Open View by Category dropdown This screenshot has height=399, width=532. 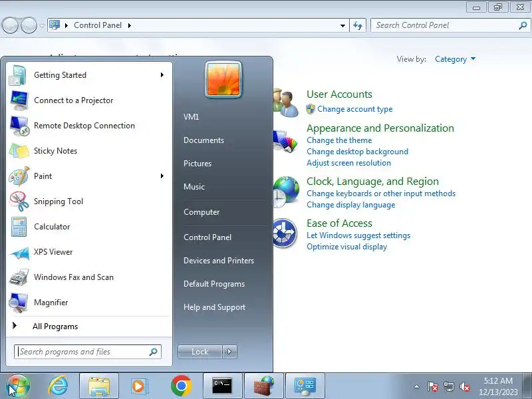[x=455, y=59]
